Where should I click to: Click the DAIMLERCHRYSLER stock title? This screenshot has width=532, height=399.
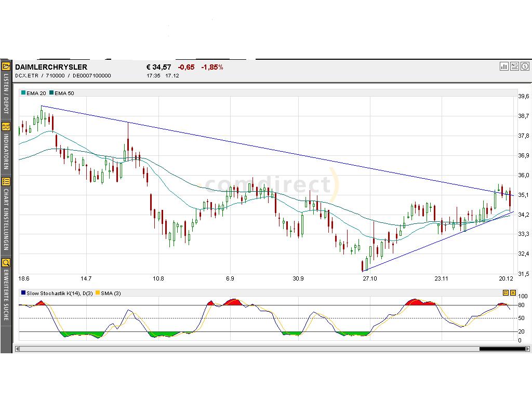(51, 67)
